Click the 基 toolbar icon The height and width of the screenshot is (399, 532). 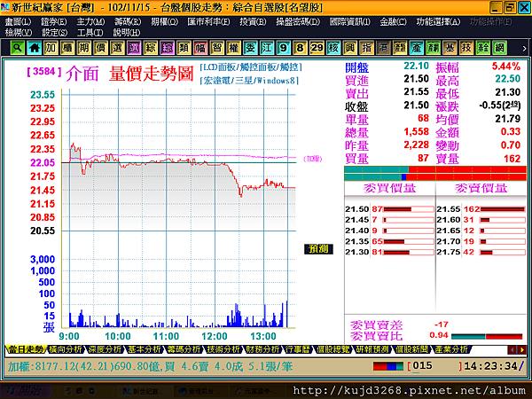(450, 48)
